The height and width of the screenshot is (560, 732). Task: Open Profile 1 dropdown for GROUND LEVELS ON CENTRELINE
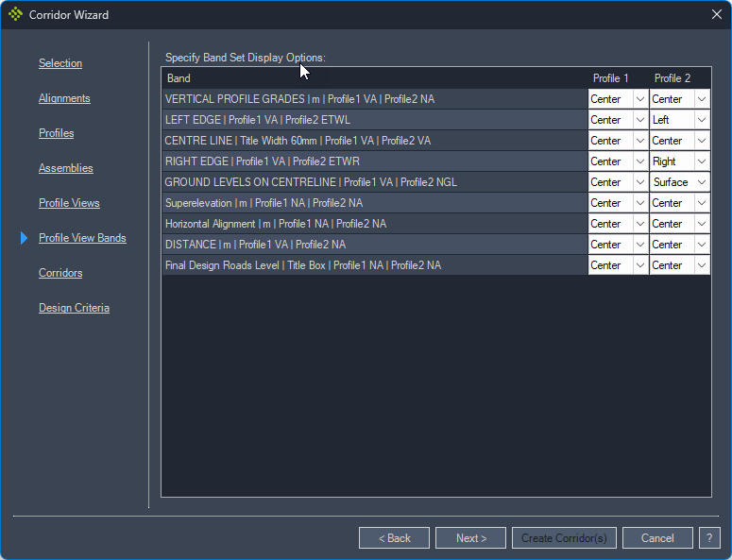point(618,182)
